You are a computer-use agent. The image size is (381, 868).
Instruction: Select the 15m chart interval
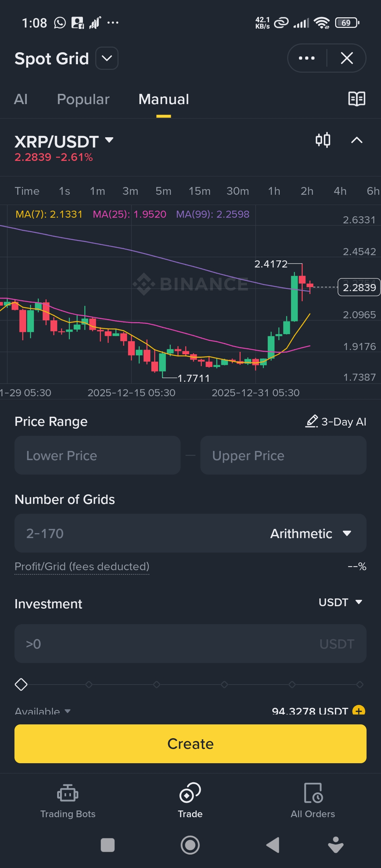point(199,191)
